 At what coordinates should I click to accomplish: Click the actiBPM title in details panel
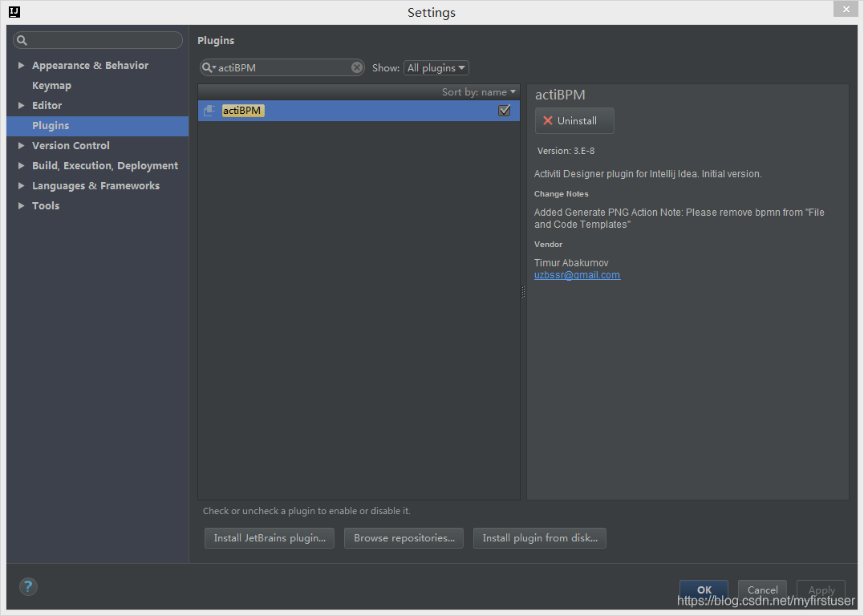(560, 95)
